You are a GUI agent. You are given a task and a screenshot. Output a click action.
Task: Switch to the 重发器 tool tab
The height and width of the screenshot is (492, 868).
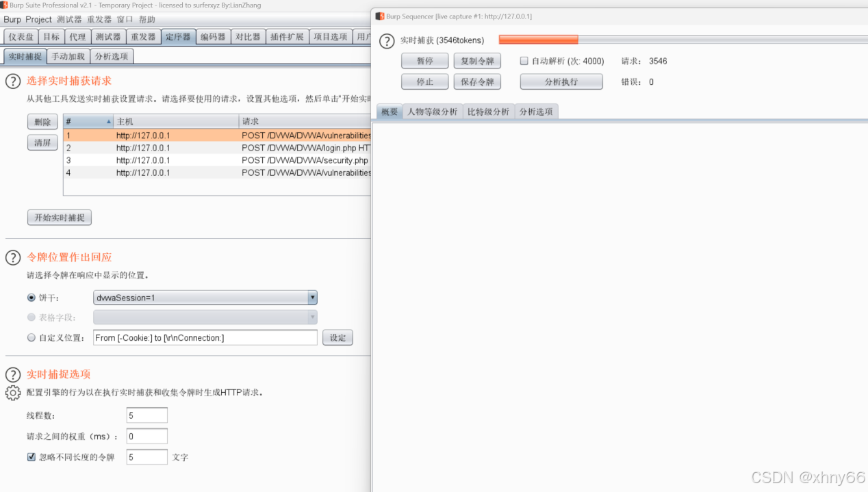click(x=144, y=37)
